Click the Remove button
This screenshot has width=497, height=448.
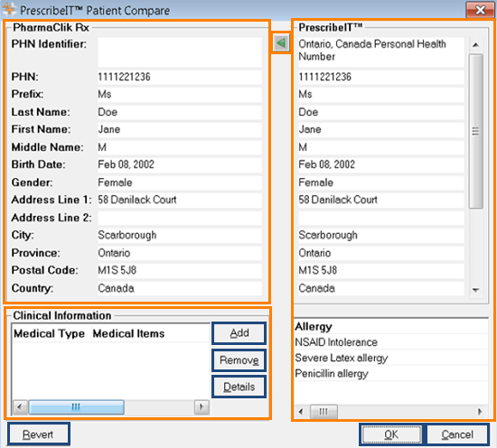[x=239, y=360]
